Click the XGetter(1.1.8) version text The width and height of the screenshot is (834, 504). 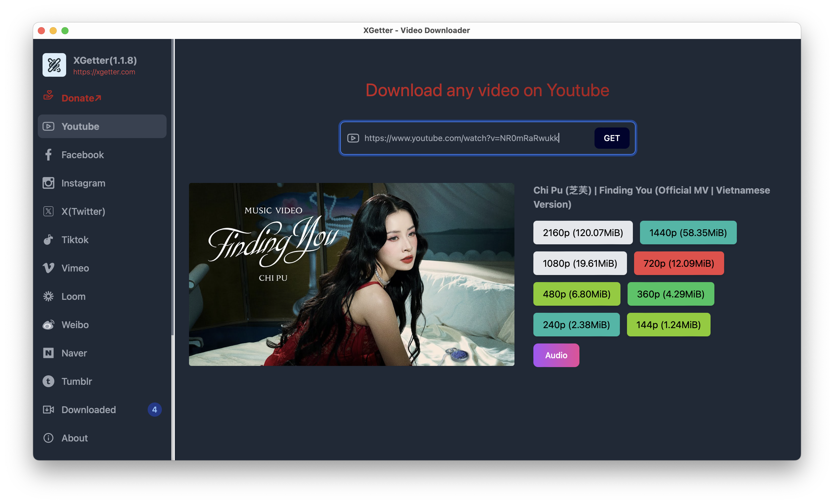[105, 60]
